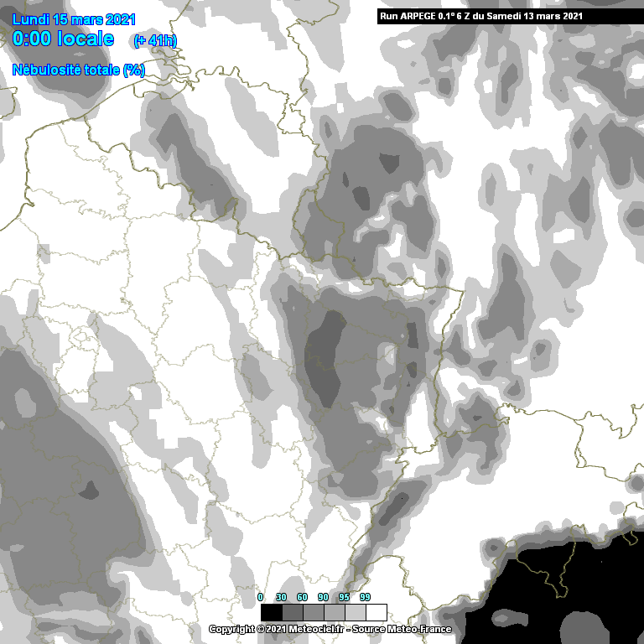The image size is (644, 644).
Task: Click the '0:00 locale' time label
Action: pos(63,39)
